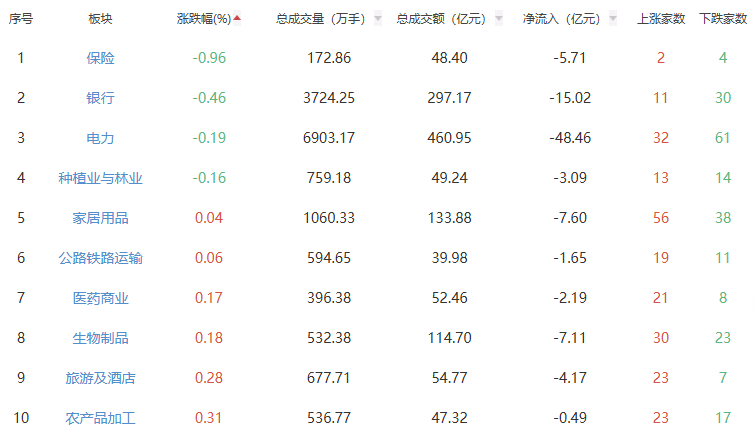The height and width of the screenshot is (437, 755).
Task: Open the 公路铁路运输 sector link
Action: click(x=100, y=258)
